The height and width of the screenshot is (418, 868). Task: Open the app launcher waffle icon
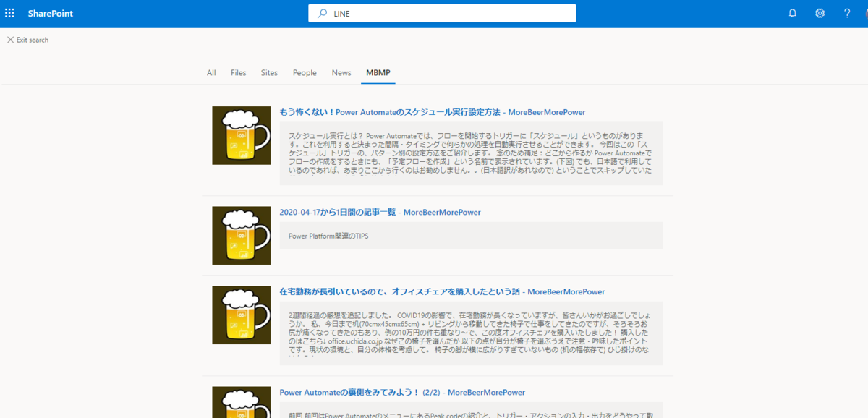(10, 12)
